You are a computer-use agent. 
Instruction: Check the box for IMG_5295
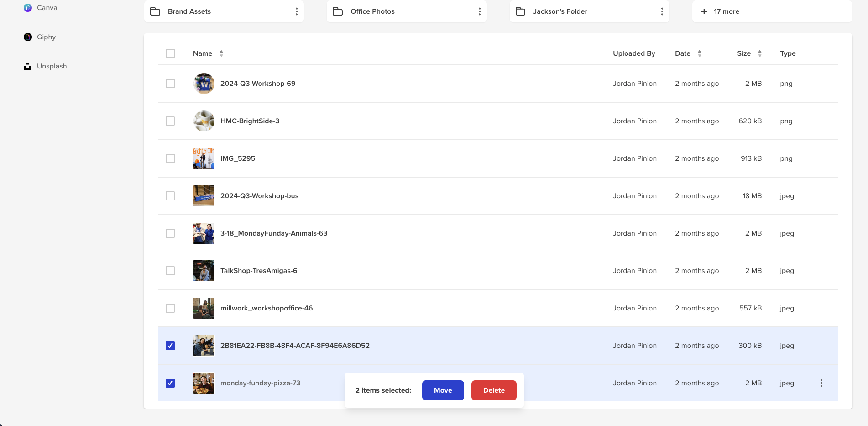point(170,158)
